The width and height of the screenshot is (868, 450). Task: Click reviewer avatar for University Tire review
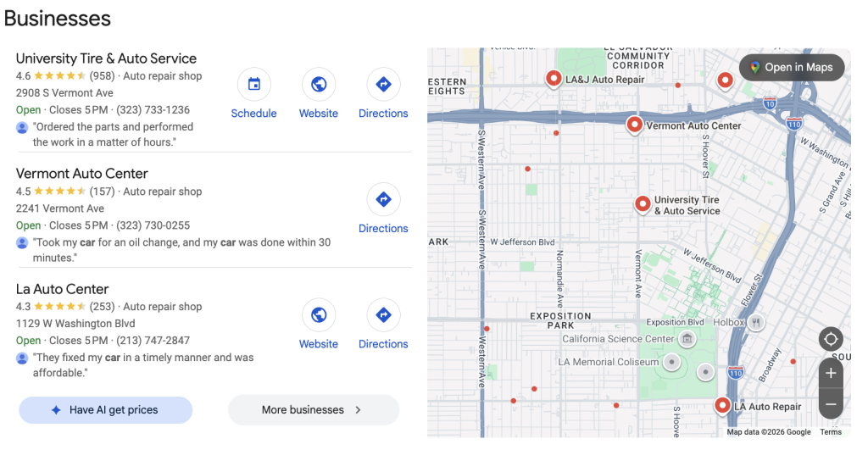22,128
